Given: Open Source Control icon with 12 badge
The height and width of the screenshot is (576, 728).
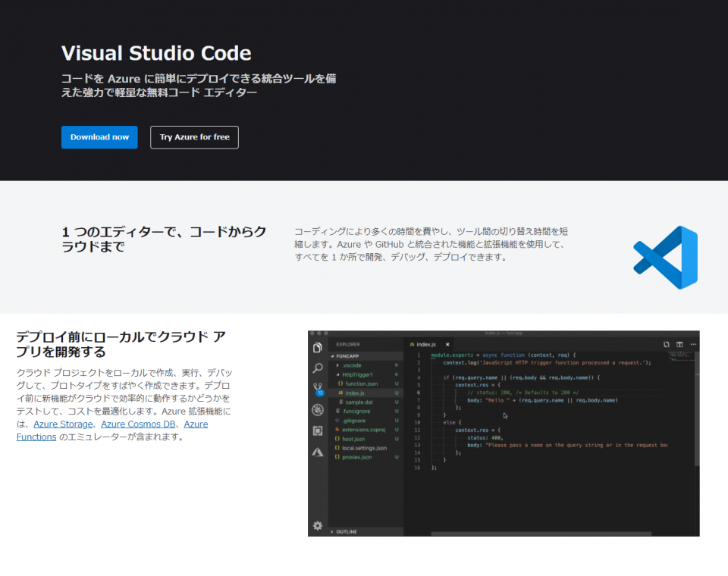Looking at the screenshot, I should 318,389.
